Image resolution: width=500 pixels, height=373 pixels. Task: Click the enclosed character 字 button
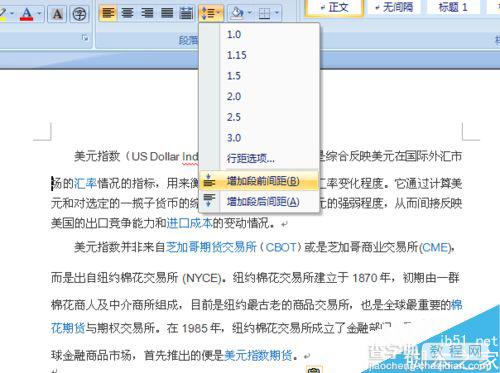[79, 14]
